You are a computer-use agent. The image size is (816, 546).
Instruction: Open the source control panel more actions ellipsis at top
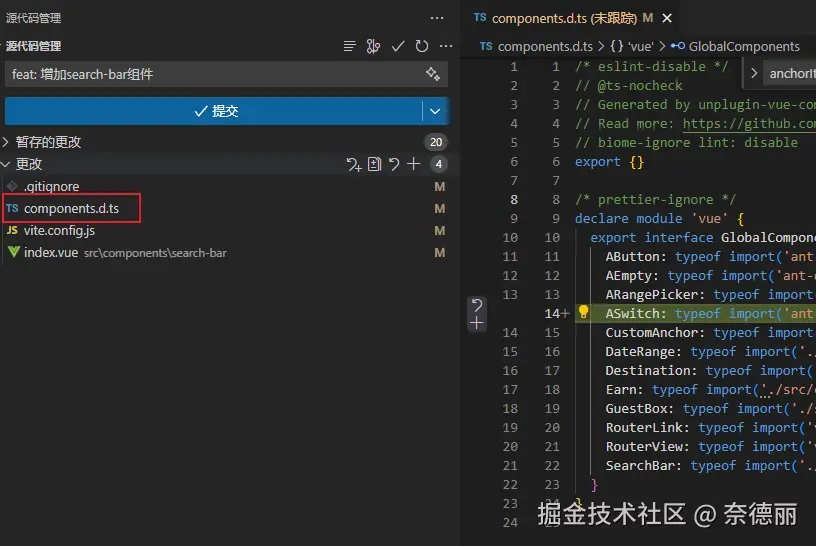click(x=437, y=18)
